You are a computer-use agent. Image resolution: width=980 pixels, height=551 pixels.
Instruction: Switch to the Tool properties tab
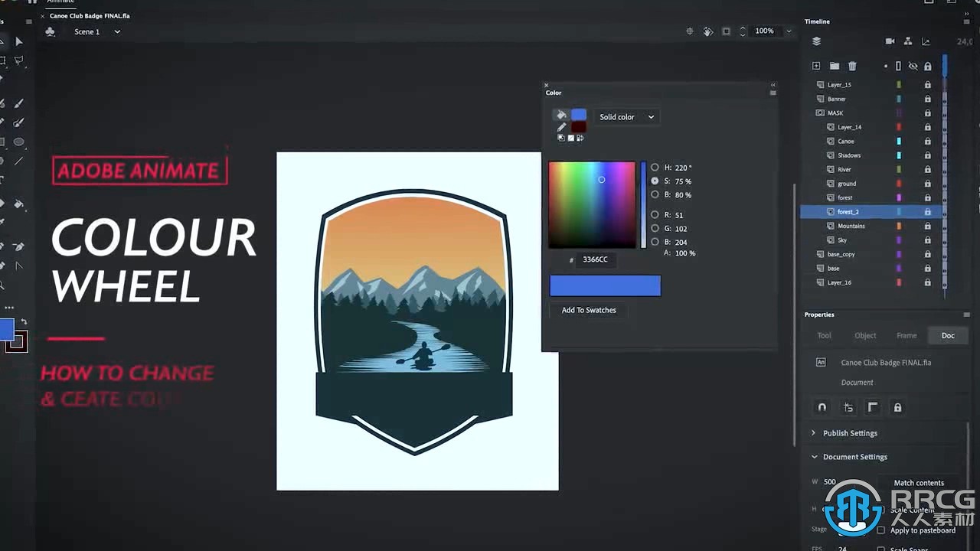point(825,335)
